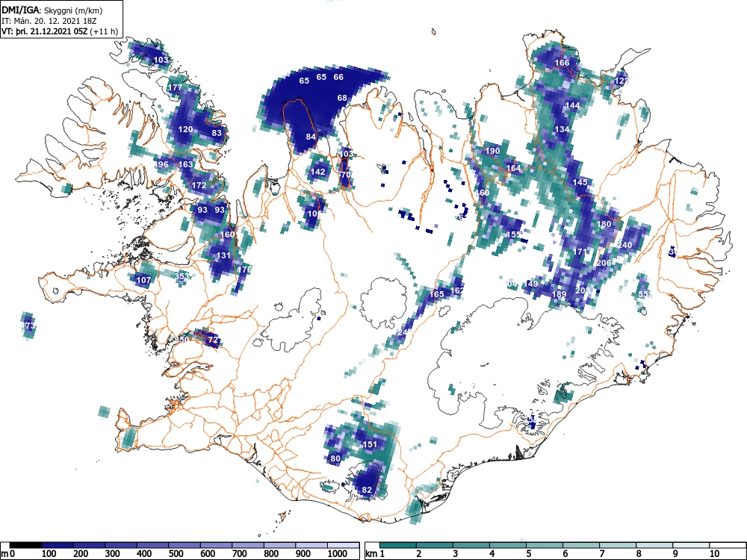Pick the pale lilac swatch between 900 and 1000
The width and height of the screenshot is (747, 560).
[x=312, y=545]
